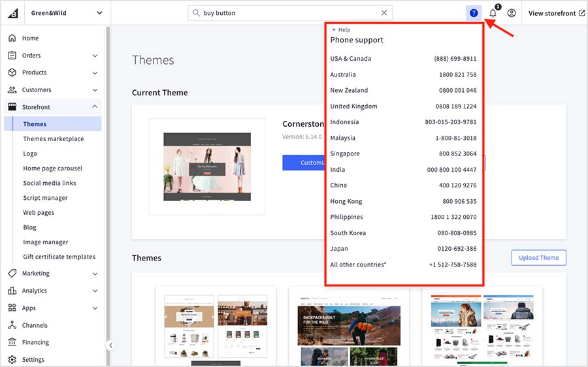Viewport: 588px width, 367px height.
Task: Click All other countries number +1 512-758-7588
Action: (453, 264)
